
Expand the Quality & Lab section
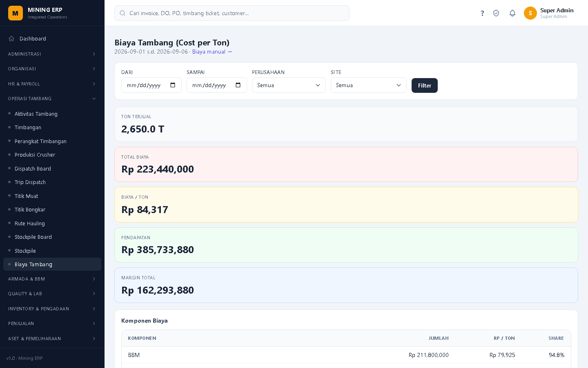click(x=52, y=294)
